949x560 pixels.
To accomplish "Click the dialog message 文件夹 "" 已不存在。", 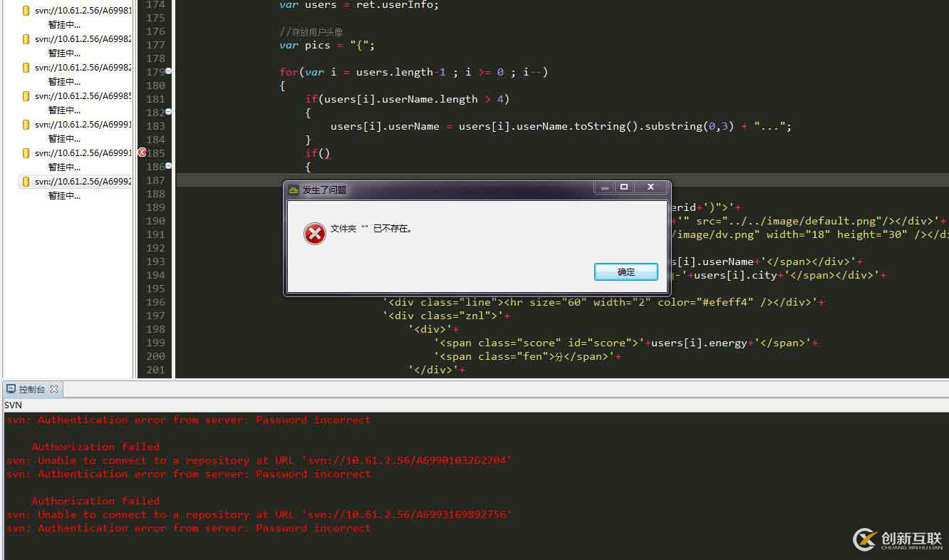I will point(371,229).
